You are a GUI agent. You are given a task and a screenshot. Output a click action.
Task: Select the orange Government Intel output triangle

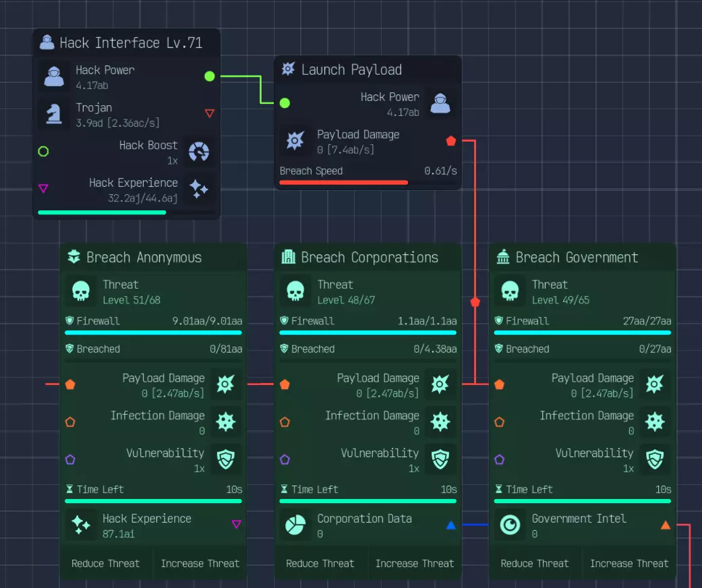[x=666, y=525]
